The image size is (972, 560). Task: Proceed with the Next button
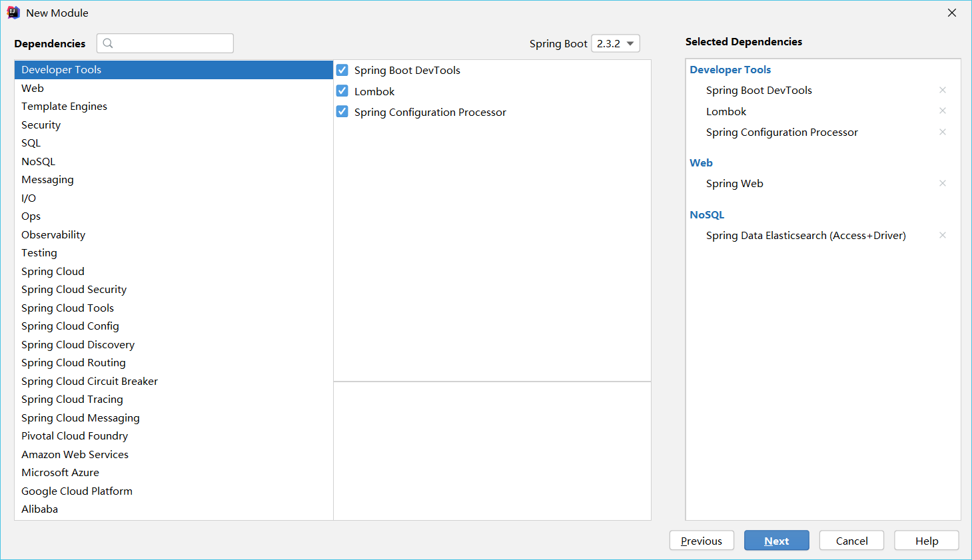(x=777, y=541)
